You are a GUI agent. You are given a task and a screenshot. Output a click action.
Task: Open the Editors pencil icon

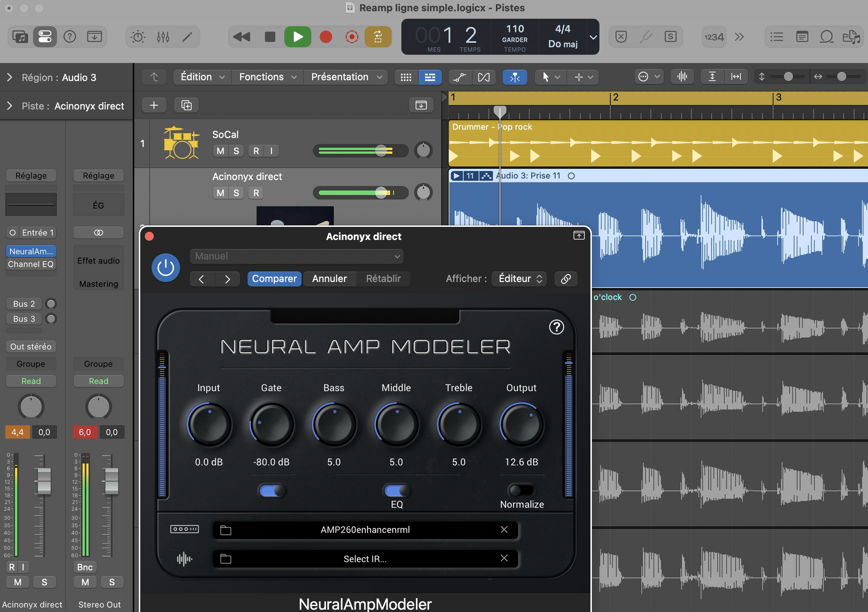pyautogui.click(x=187, y=37)
